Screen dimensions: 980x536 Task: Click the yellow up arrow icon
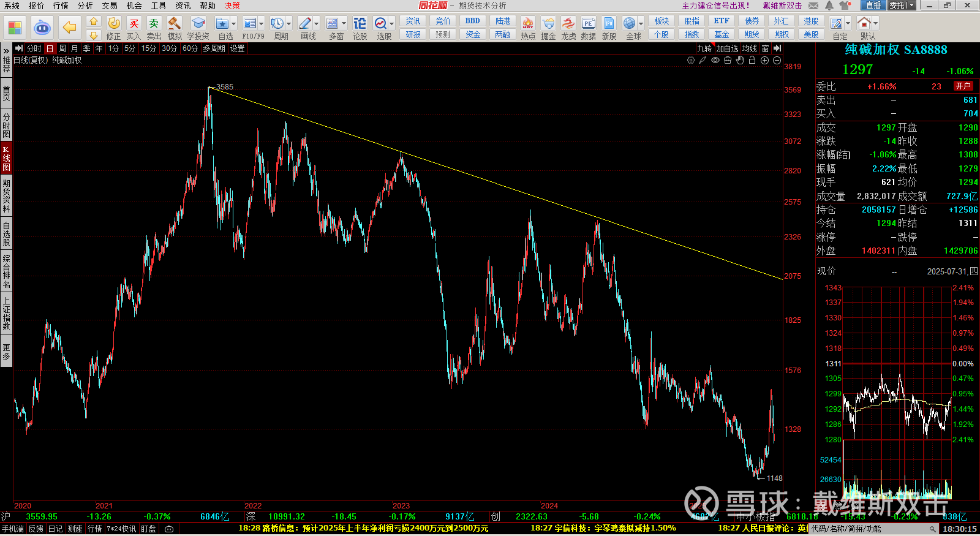click(x=93, y=21)
